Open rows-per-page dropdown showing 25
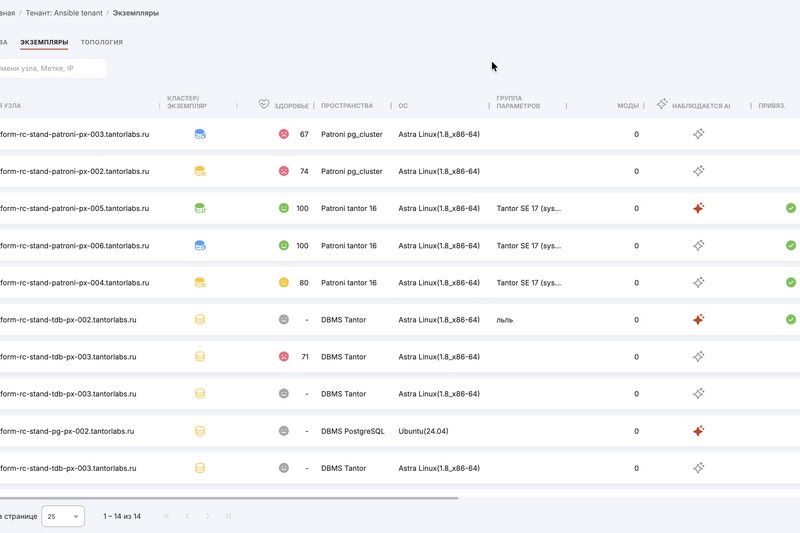Viewport: 800px width, 533px height. click(63, 516)
